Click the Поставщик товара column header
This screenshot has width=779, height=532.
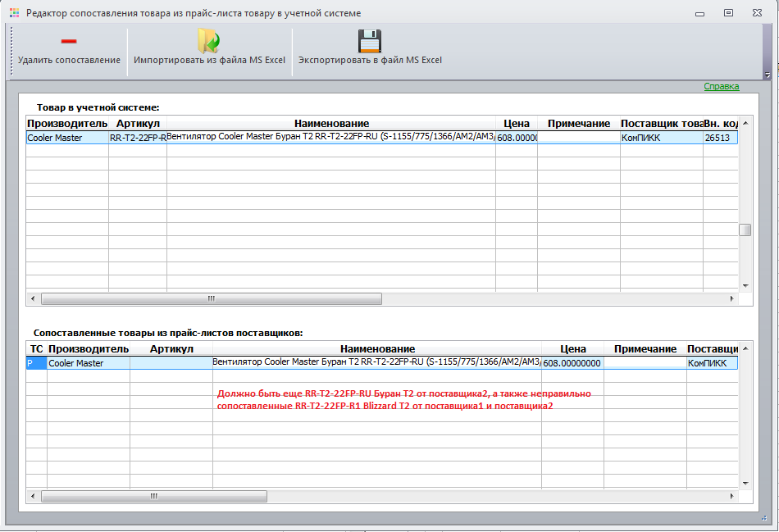pyautogui.click(x=662, y=123)
